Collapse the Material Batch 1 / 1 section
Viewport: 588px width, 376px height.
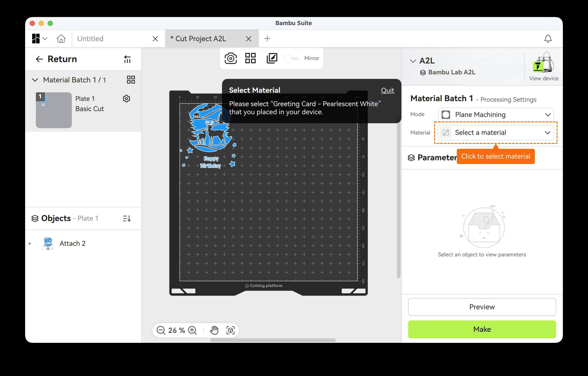35,80
